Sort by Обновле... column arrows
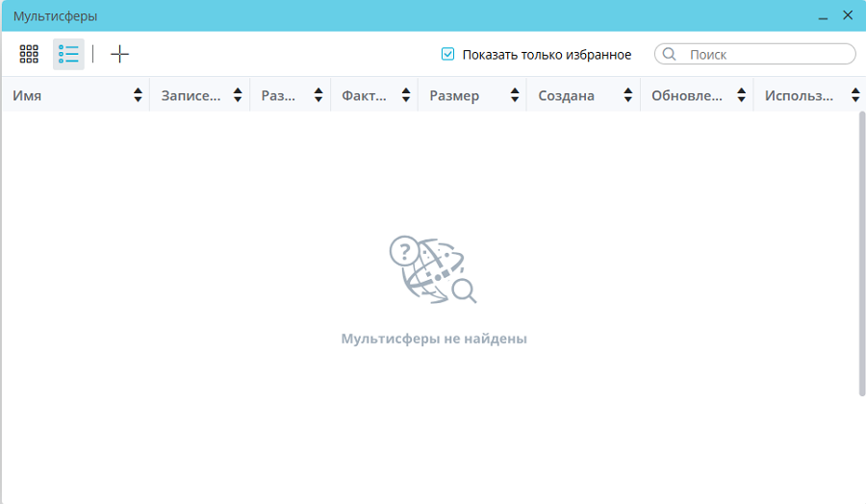 pyautogui.click(x=741, y=95)
